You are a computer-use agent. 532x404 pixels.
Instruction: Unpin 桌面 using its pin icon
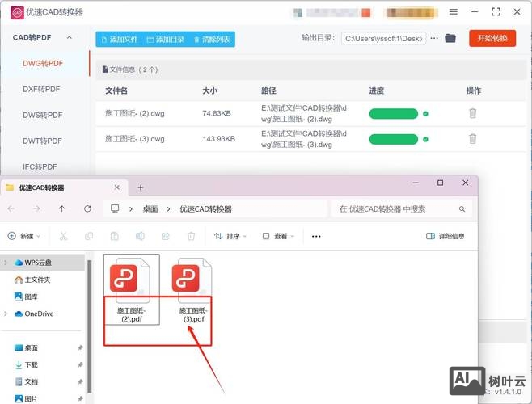[80, 347]
